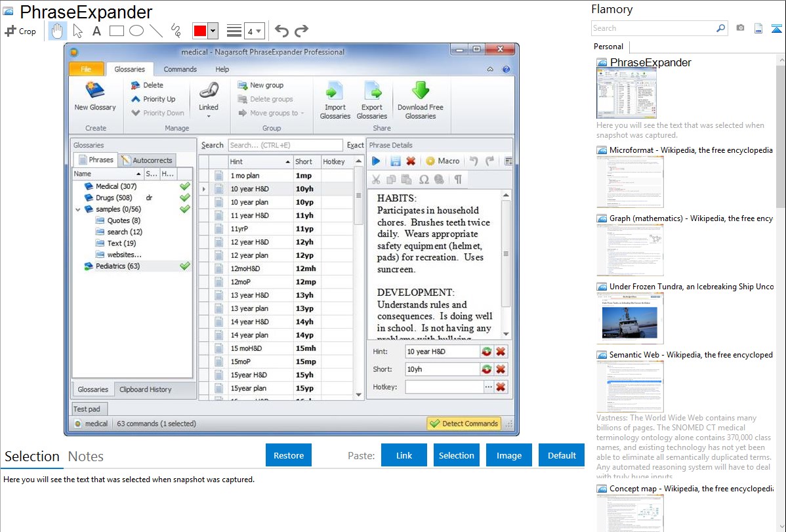The height and width of the screenshot is (532, 786).
Task: Open the Semantic Web snapshot thumbnail
Action: coord(630,386)
